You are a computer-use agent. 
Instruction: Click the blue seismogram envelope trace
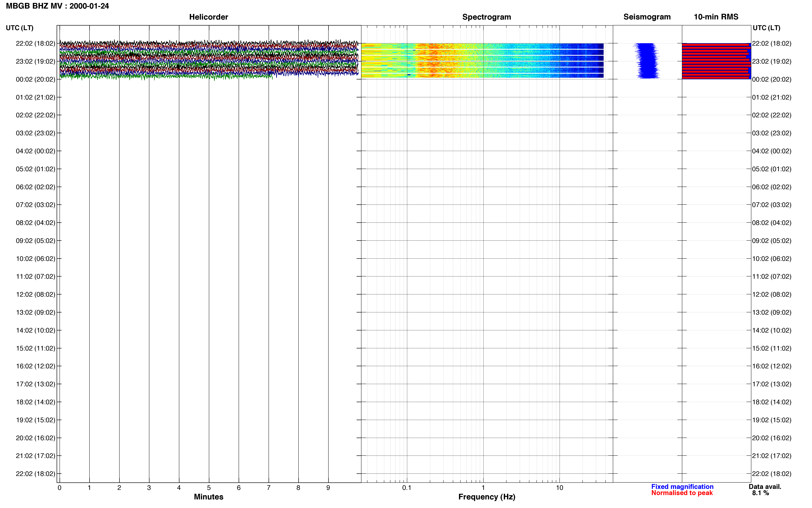coord(646,61)
